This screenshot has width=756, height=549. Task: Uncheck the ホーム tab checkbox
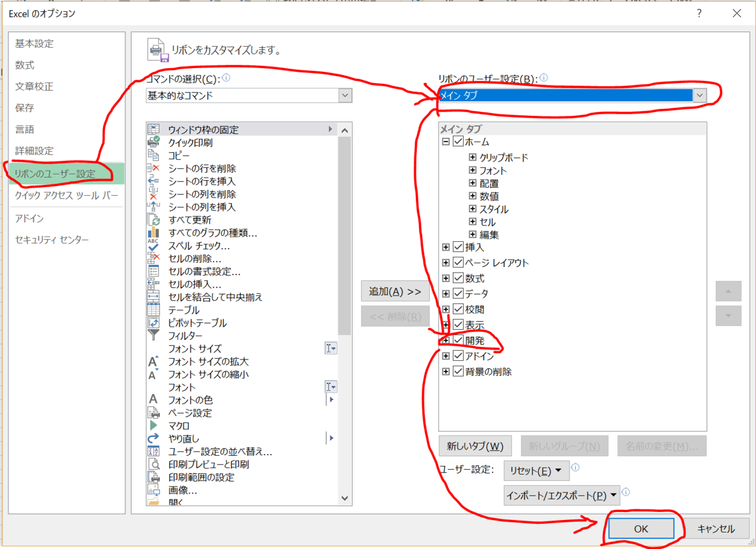(x=458, y=142)
